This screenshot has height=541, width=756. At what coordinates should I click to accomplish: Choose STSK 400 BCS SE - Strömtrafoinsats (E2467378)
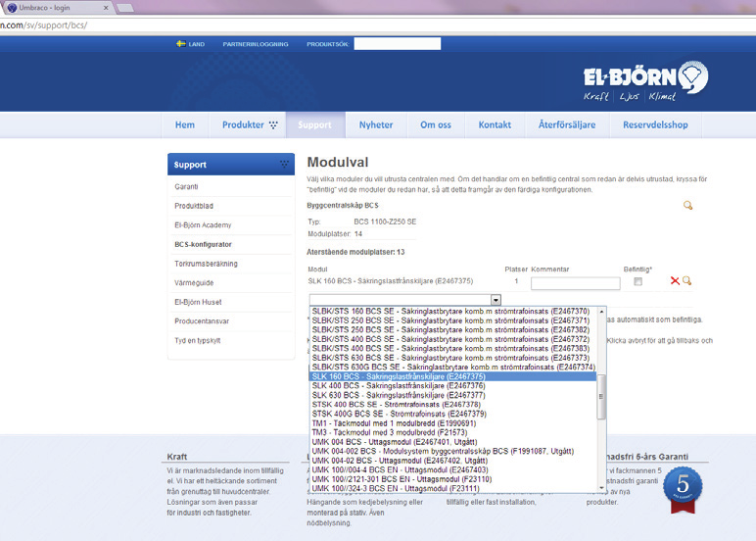click(452, 405)
